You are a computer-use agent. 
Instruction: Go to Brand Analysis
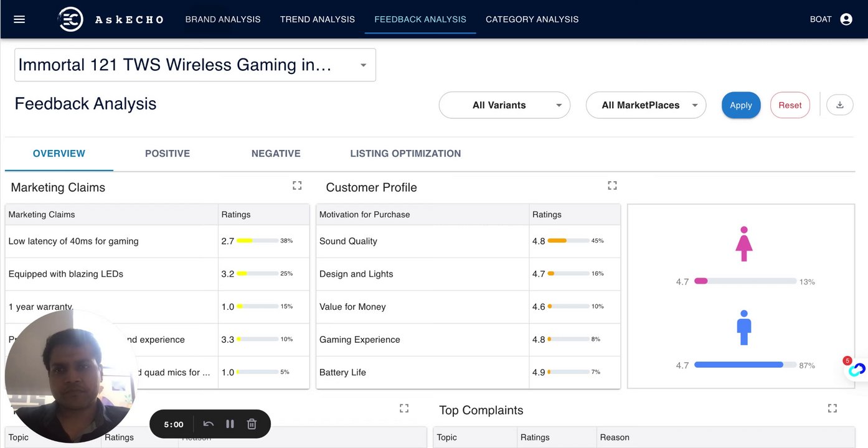(223, 19)
